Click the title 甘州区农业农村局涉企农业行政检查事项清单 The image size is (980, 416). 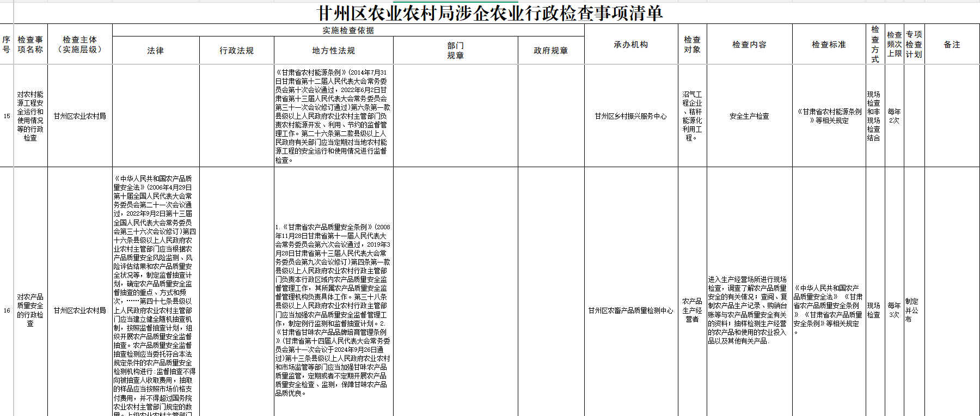click(x=489, y=13)
